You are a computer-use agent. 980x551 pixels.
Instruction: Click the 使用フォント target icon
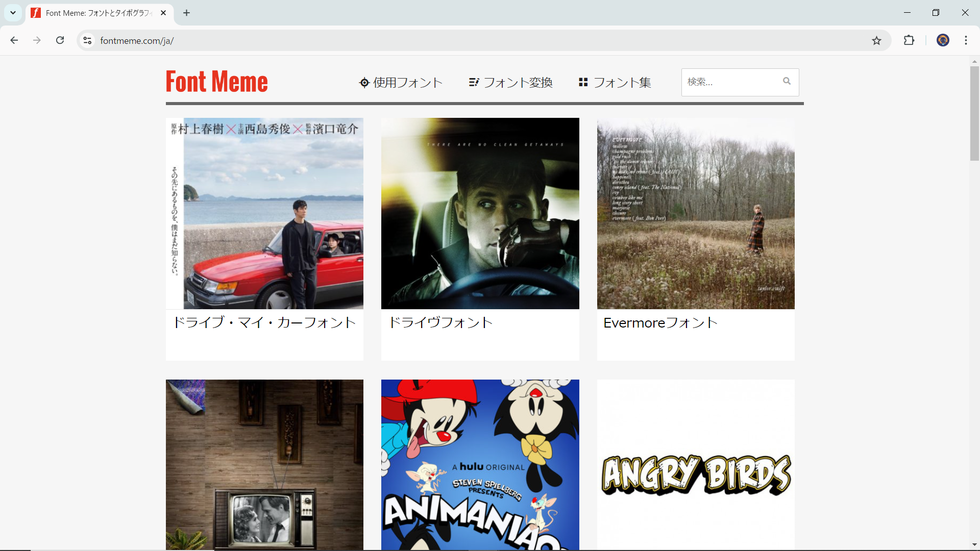tap(364, 83)
